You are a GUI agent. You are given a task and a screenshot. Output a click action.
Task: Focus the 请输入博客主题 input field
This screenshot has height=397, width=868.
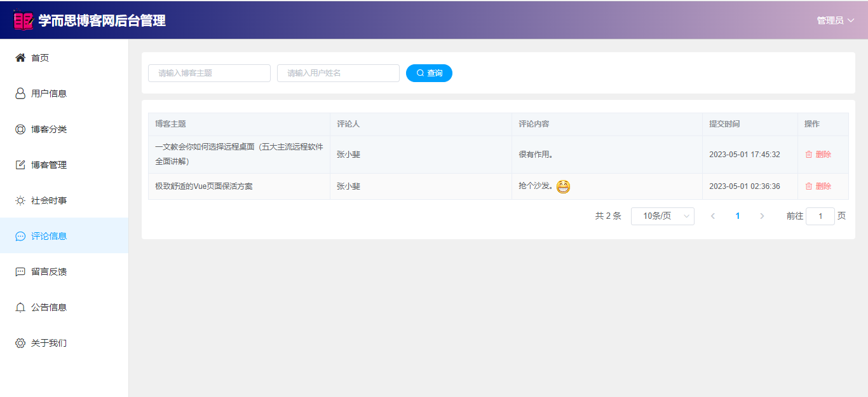209,73
